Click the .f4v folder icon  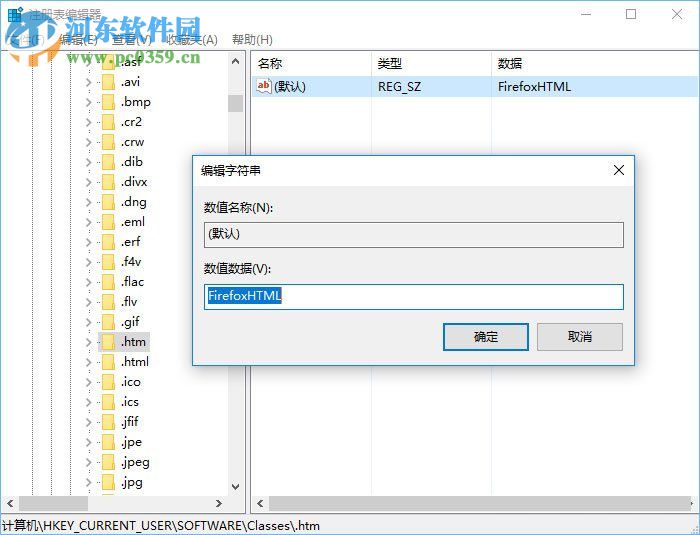point(108,262)
